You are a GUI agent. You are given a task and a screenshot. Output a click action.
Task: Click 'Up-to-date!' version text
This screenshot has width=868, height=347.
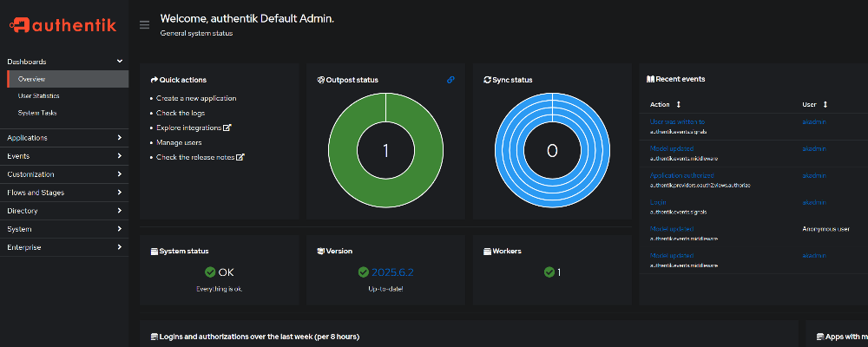click(386, 289)
